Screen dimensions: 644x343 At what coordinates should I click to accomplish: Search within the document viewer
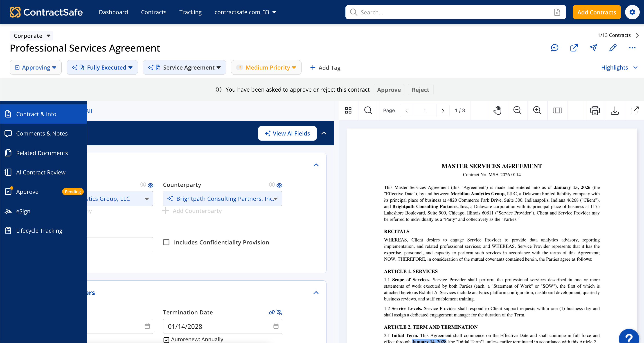[368, 110]
